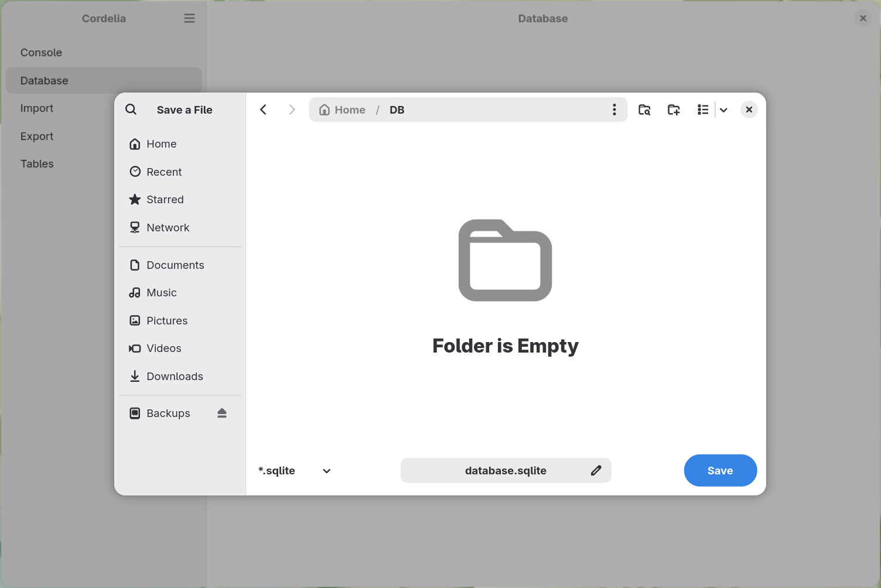Screen dimensions: 881x588
Task: Open search in Save a File dialog
Action: 131,110
